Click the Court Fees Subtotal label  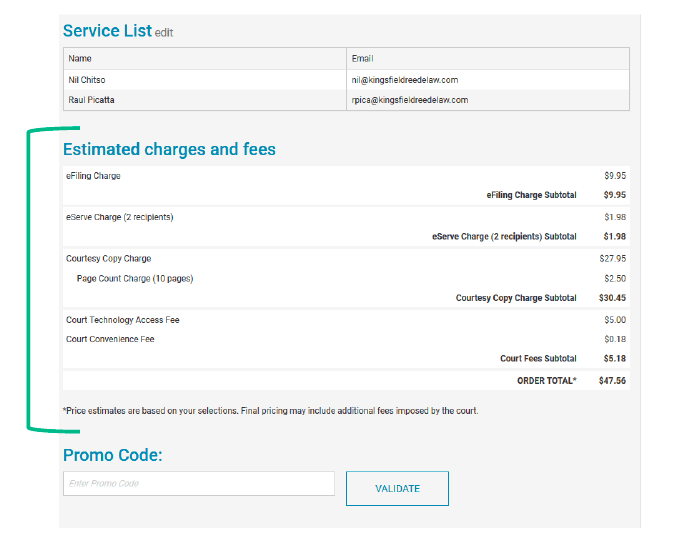click(x=538, y=359)
